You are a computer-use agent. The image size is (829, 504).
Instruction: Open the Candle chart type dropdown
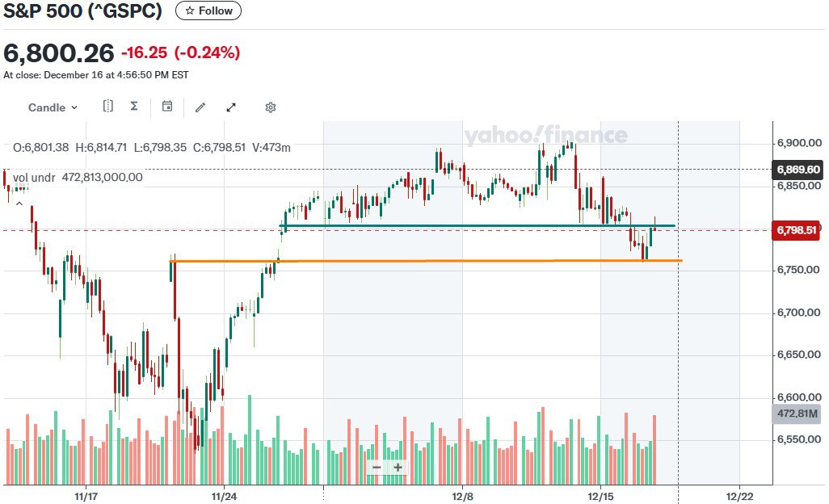coord(53,107)
